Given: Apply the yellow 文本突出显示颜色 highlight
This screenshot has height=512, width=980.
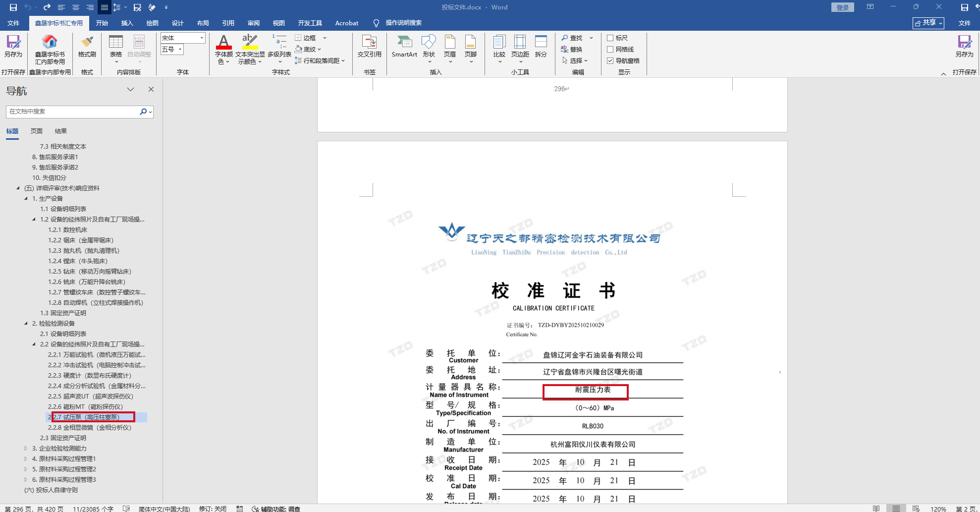Looking at the screenshot, I should (x=250, y=49).
